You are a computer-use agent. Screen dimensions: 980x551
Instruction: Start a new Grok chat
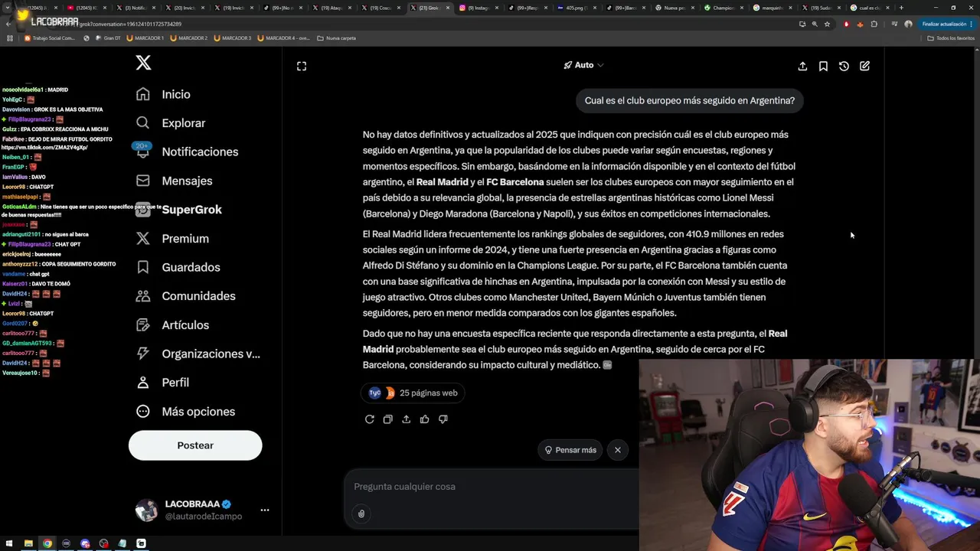864,67
